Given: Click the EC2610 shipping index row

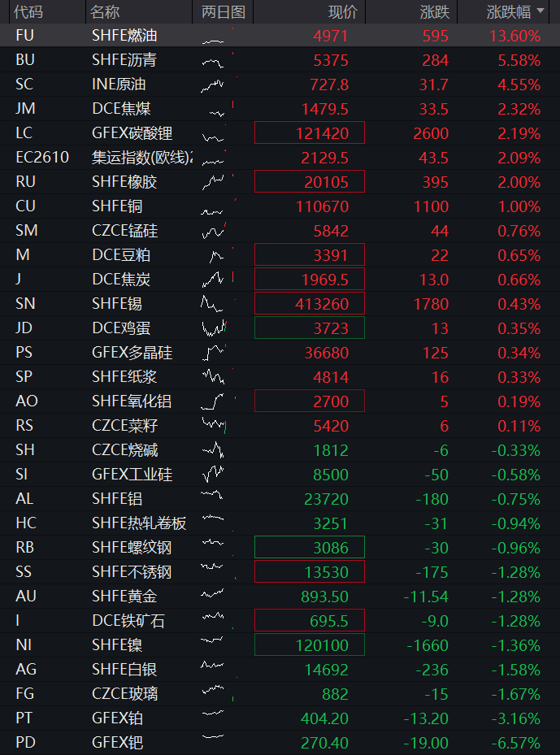Looking at the screenshot, I should click(280, 158).
